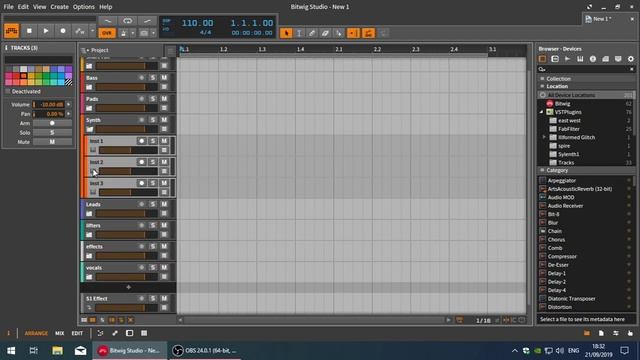The width and height of the screenshot is (640, 360).
Task: Toggle the orange automation follow button
Action: pos(368,33)
